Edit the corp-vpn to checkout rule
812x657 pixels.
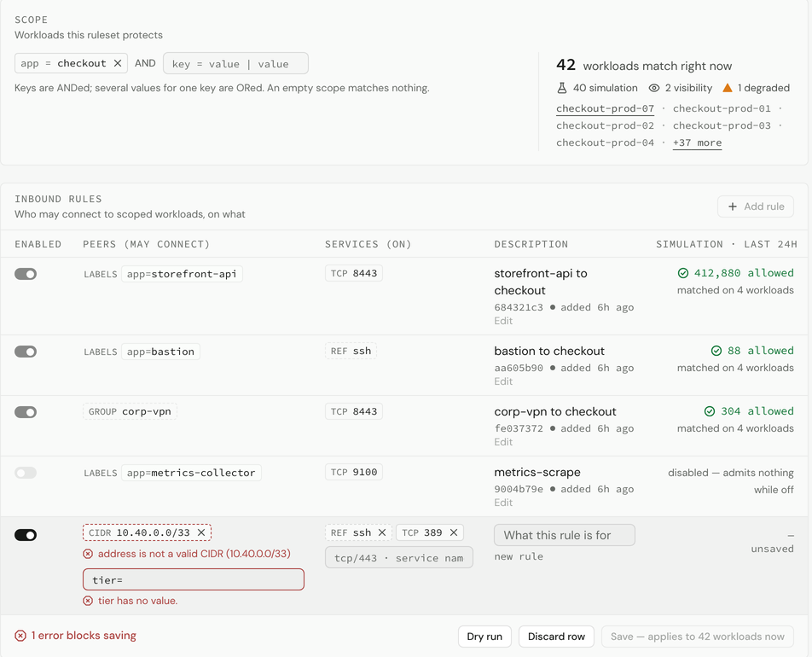point(503,442)
